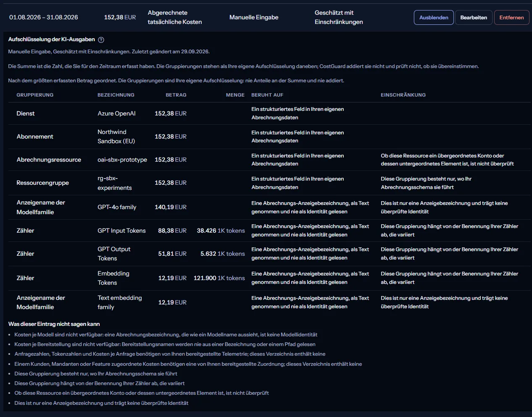The height and width of the screenshot is (417, 532).
Task: Click the Geschätzt mit Einschränkungen status text
Action: coord(339,17)
